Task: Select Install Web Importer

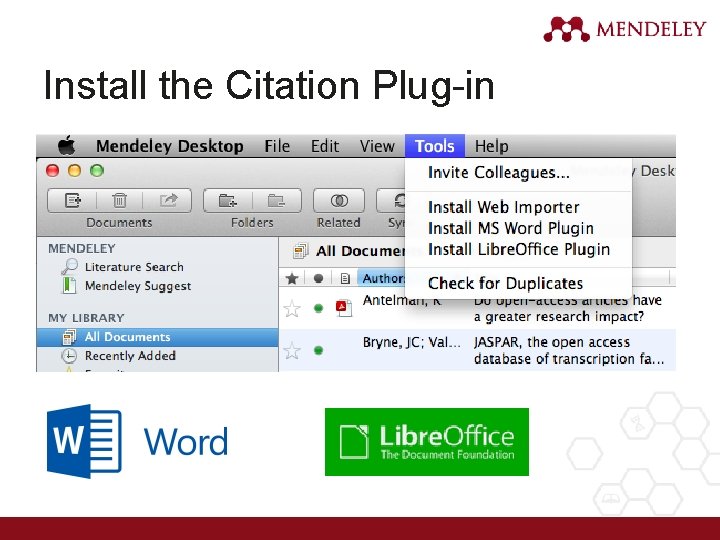Action: click(503, 207)
